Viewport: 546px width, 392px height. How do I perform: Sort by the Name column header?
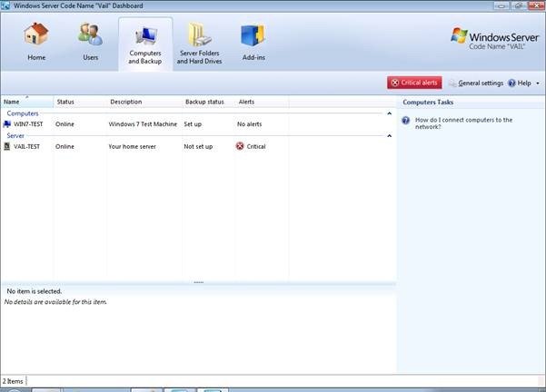[27, 102]
